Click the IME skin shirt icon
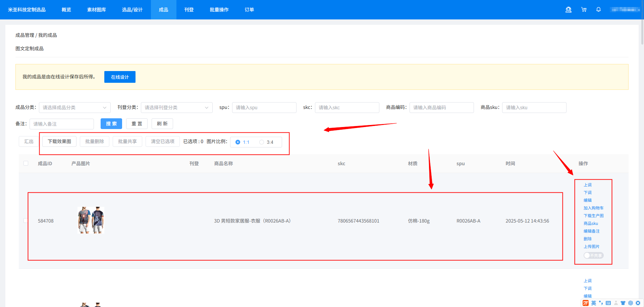This screenshot has width=644, height=307. (x=623, y=303)
